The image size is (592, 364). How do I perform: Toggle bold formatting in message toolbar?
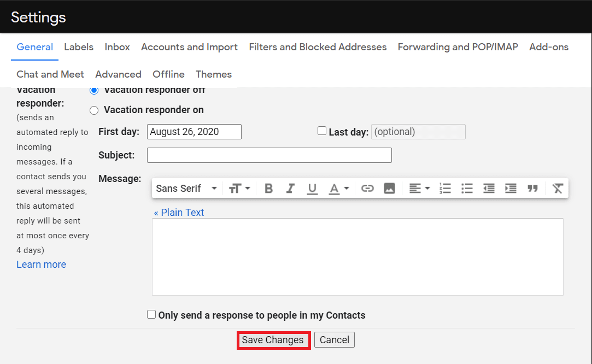pos(268,188)
